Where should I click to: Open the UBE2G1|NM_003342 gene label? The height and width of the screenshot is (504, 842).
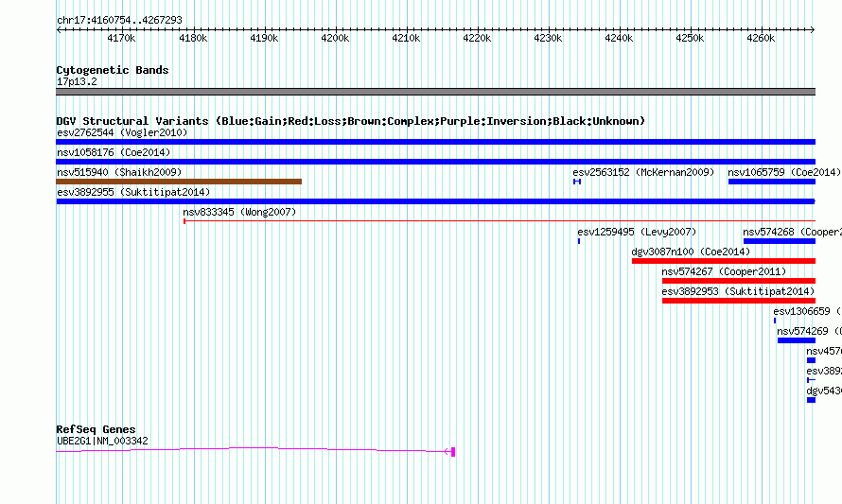click(102, 442)
